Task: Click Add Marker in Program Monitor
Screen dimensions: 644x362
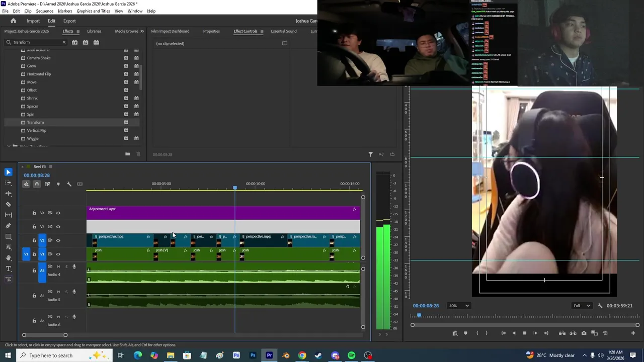Action: click(x=465, y=333)
